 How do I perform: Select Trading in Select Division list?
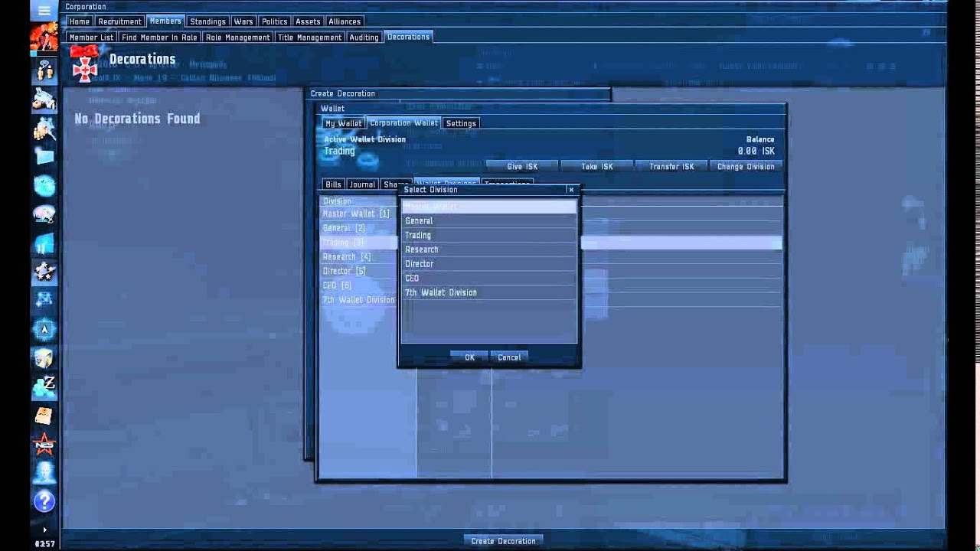click(x=489, y=236)
